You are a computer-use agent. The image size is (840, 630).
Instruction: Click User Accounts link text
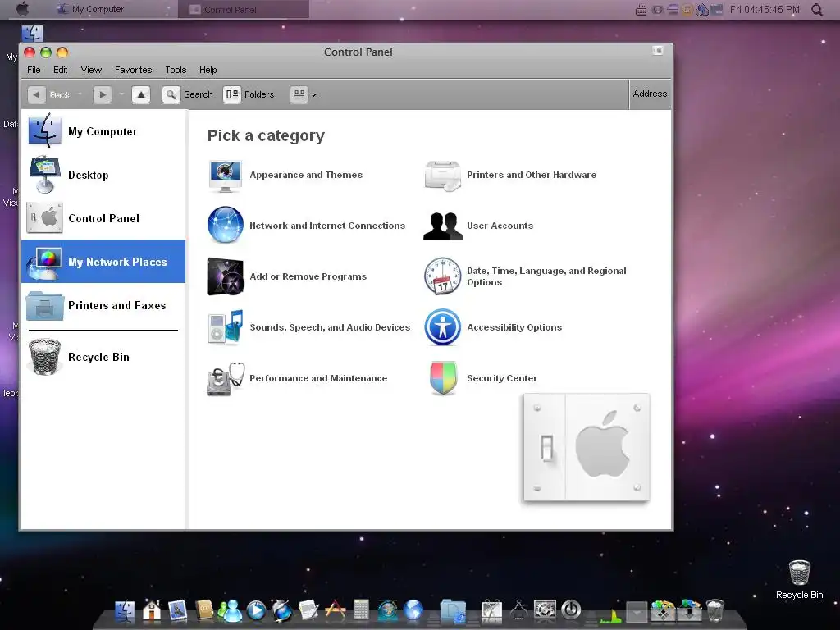500,226
